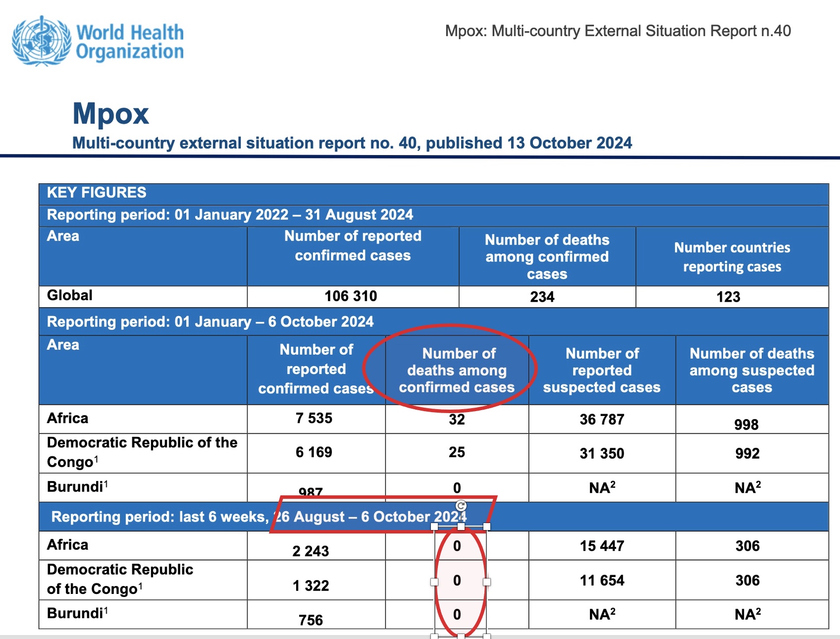
Task: Click the right-middle resize handle of selected oval
Action: coord(487,582)
